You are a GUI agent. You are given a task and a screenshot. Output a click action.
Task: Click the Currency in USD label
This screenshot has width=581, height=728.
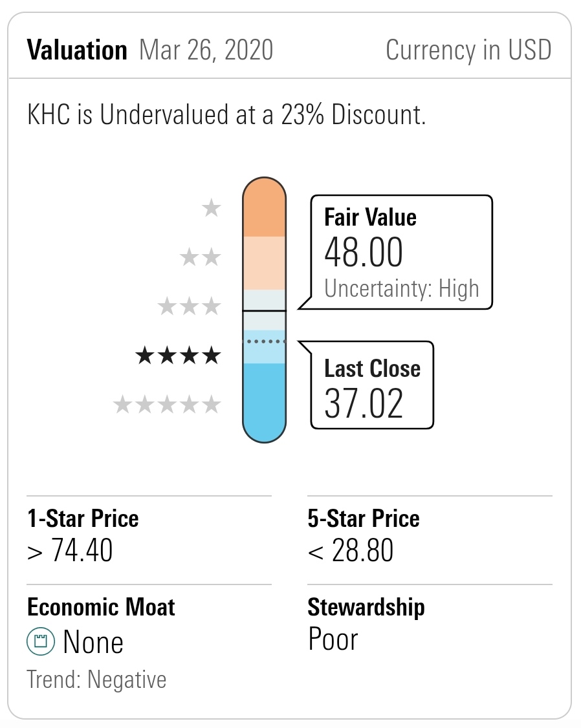point(468,50)
